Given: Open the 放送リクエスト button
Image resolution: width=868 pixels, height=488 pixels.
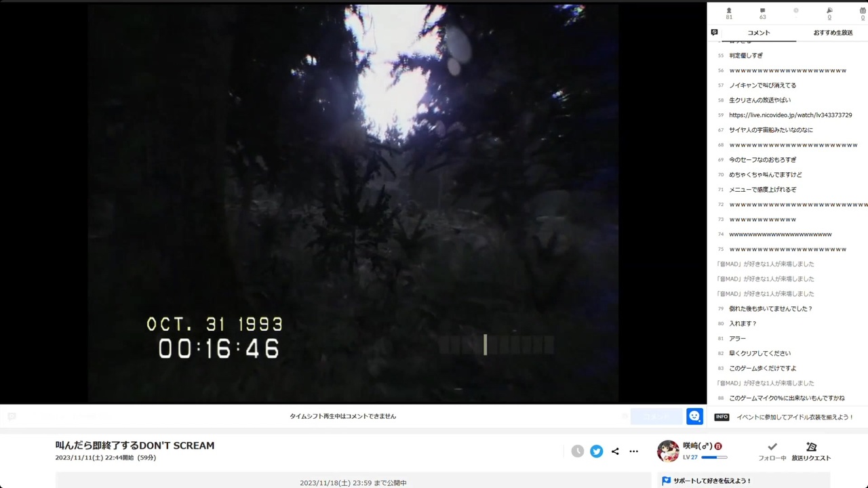Looking at the screenshot, I should point(811,451).
